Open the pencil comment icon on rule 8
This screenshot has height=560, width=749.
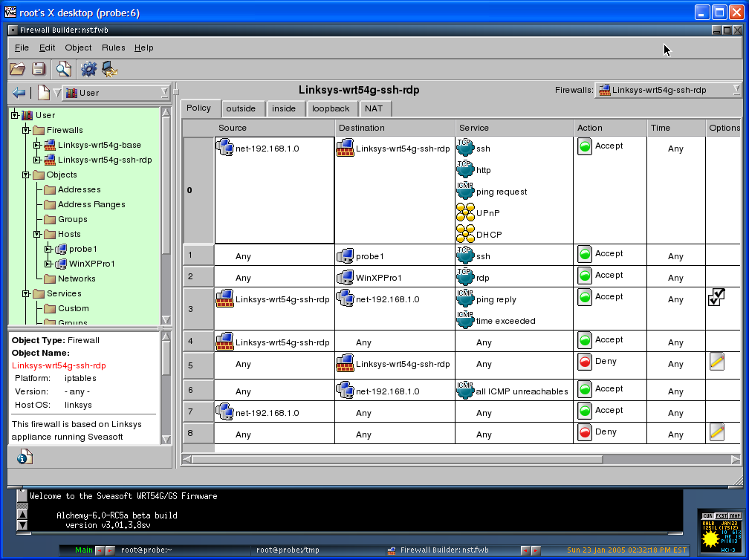coord(716,432)
